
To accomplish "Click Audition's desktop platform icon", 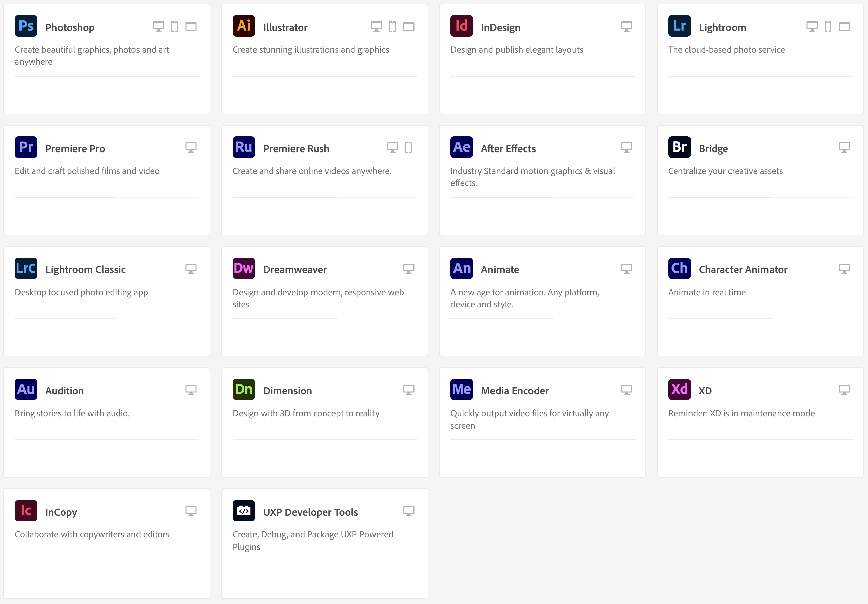I will (x=191, y=390).
